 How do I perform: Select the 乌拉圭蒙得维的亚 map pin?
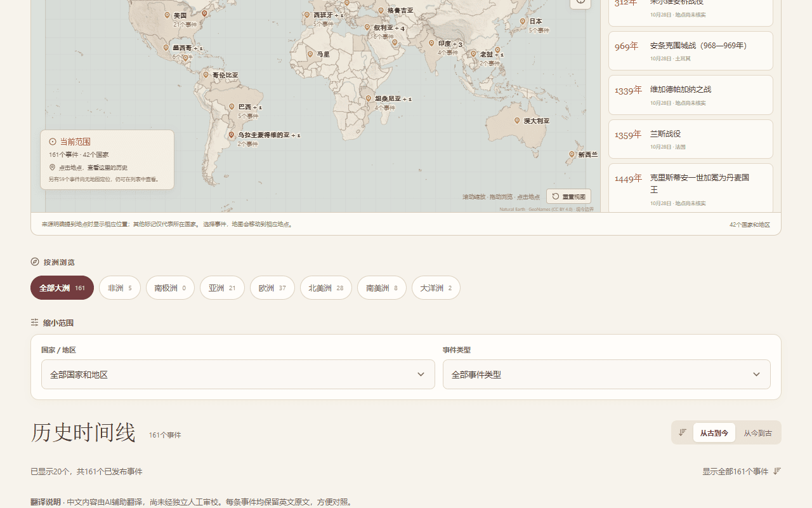tap(232, 135)
